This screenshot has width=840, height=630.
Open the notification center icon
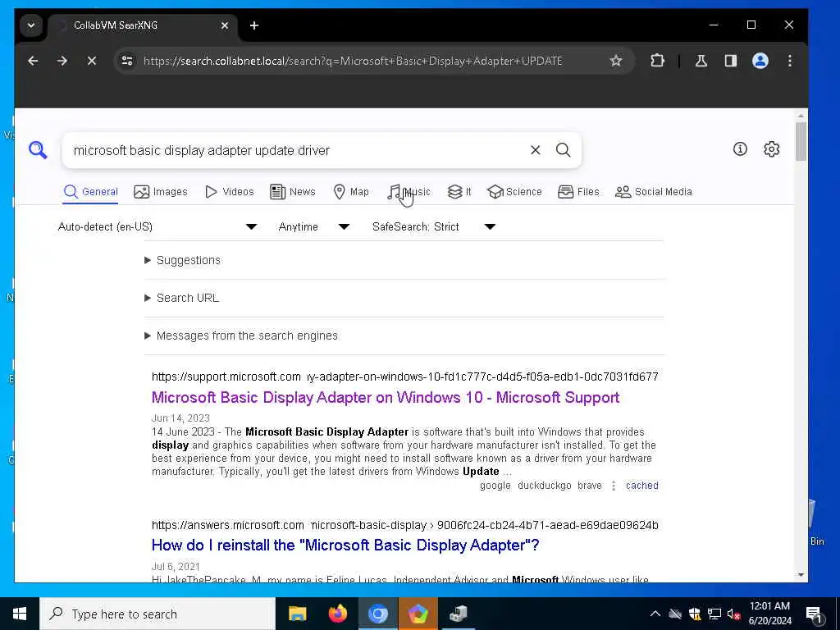pos(815,614)
